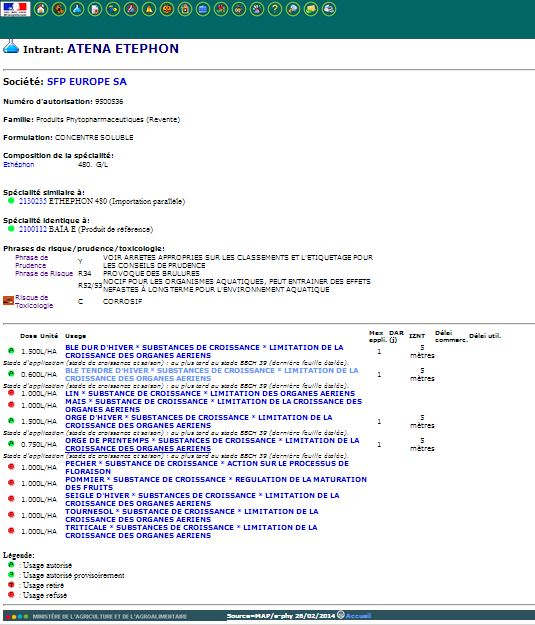The height and width of the screenshot is (625, 535).
Task: Click the 'DAR (j)' column header
Action: [396, 336]
